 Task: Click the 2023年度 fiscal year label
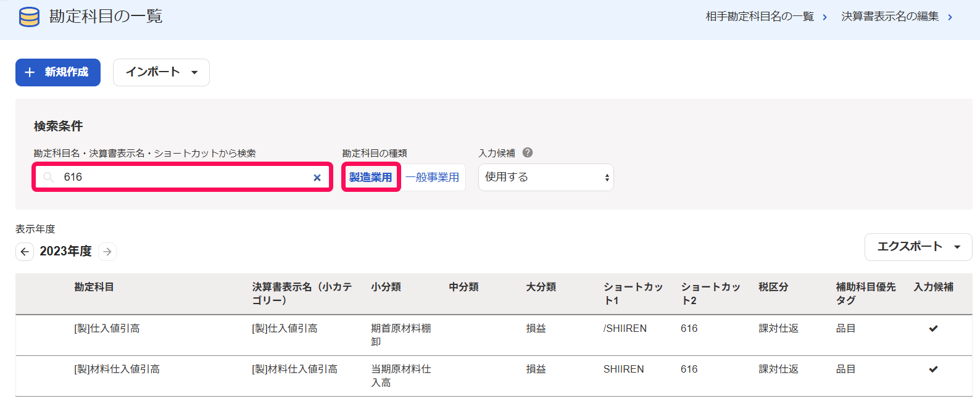pos(66,252)
